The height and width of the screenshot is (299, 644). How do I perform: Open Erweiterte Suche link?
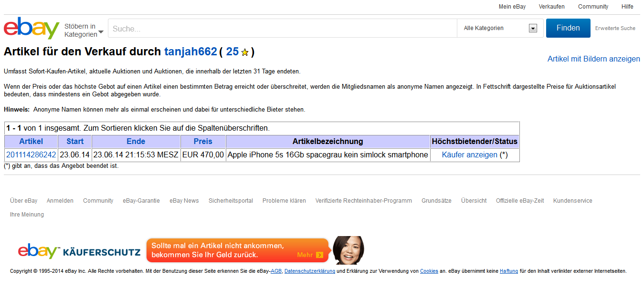pyautogui.click(x=615, y=28)
